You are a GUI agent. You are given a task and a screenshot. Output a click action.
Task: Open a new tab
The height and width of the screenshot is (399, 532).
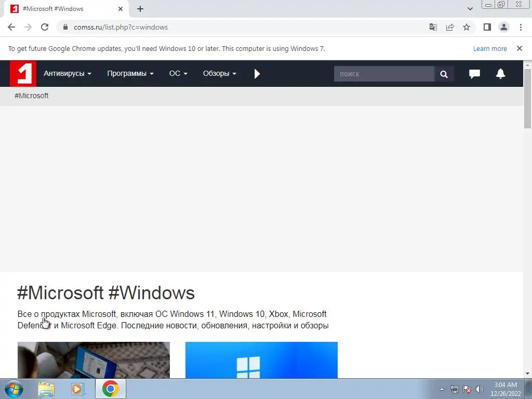tap(140, 9)
